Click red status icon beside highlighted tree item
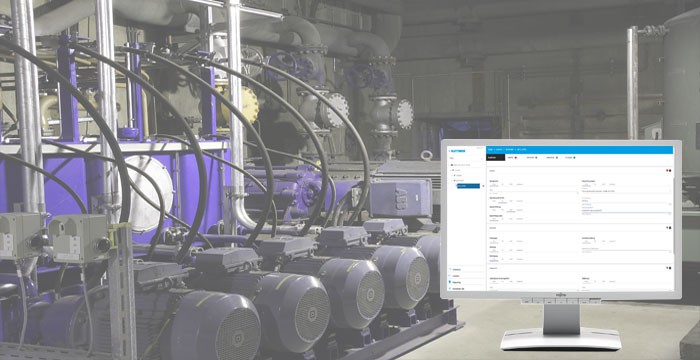 483,186
